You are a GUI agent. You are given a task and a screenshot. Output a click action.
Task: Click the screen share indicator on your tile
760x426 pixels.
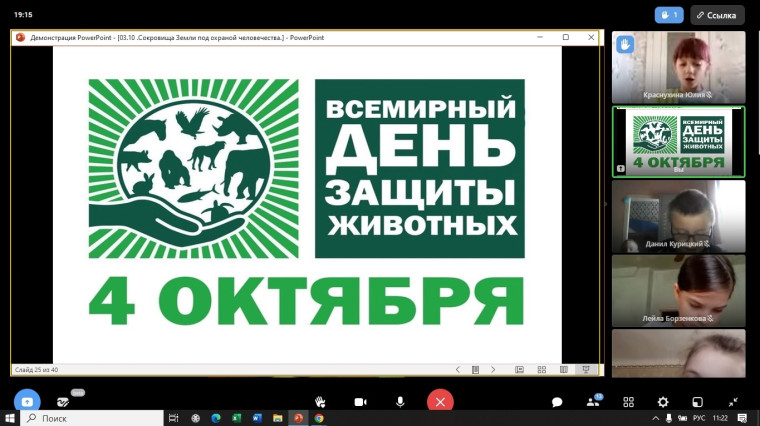[621, 169]
